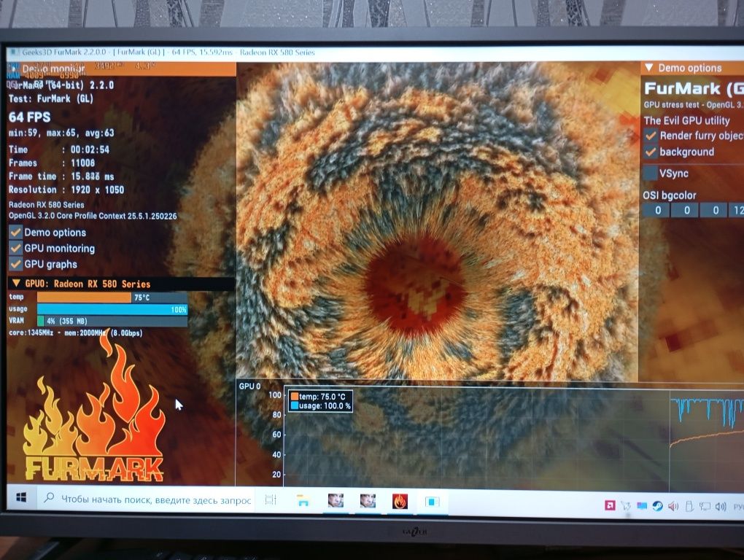Image resolution: width=744 pixels, height=560 pixels.
Task: Collapse the Demo monitor panel header
Action: [122, 69]
